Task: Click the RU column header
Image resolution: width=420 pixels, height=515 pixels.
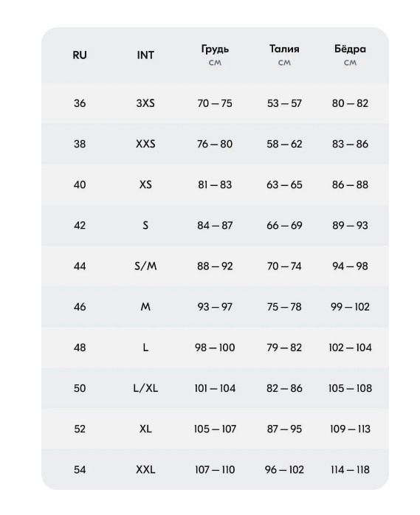Action: tap(80, 55)
